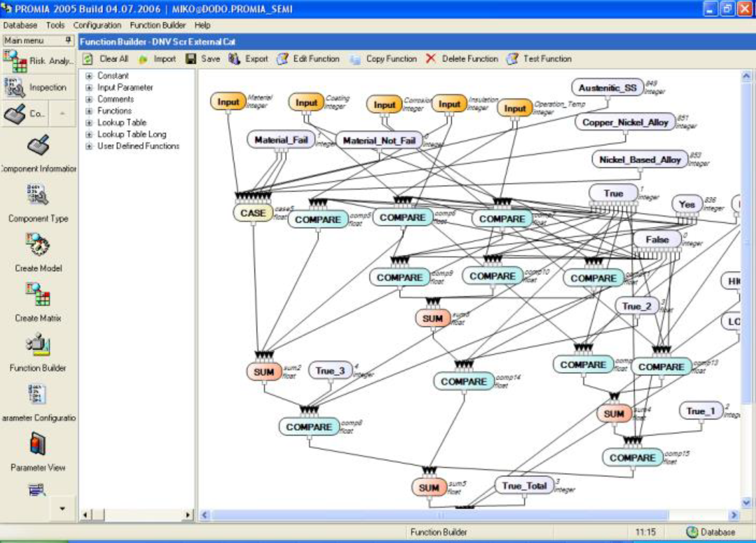Click the Copy Function text
756x543 pixels.
[x=391, y=59]
